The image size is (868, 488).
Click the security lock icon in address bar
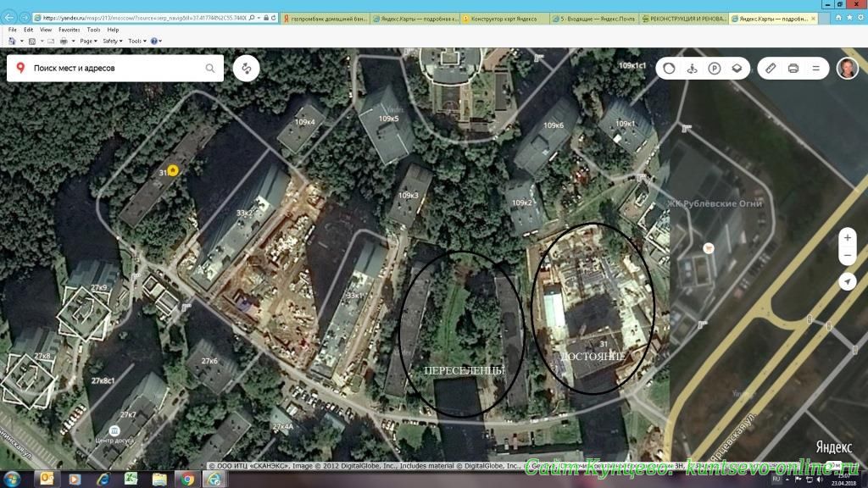[265, 18]
